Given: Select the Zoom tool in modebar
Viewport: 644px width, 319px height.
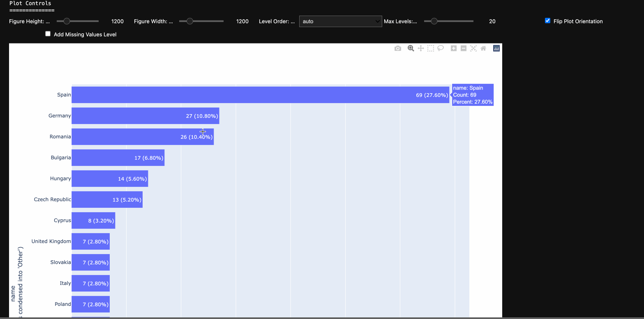Looking at the screenshot, I should pos(411,48).
